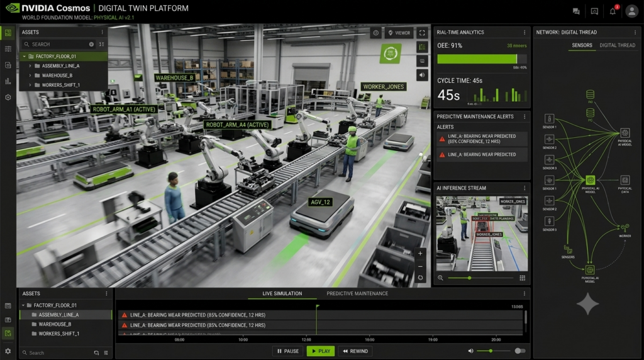Open the checklist icon beside viewport
This screenshot has height=360, width=644.
[422, 47]
